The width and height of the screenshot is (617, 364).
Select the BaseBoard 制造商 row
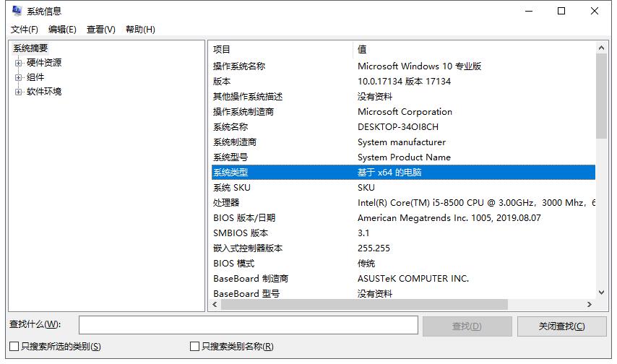pyautogui.click(x=403, y=278)
